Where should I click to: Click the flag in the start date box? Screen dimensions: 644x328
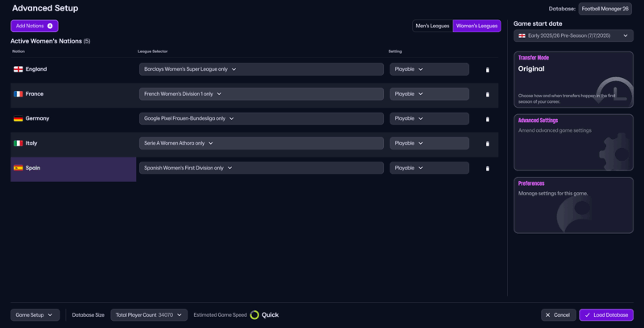click(522, 35)
